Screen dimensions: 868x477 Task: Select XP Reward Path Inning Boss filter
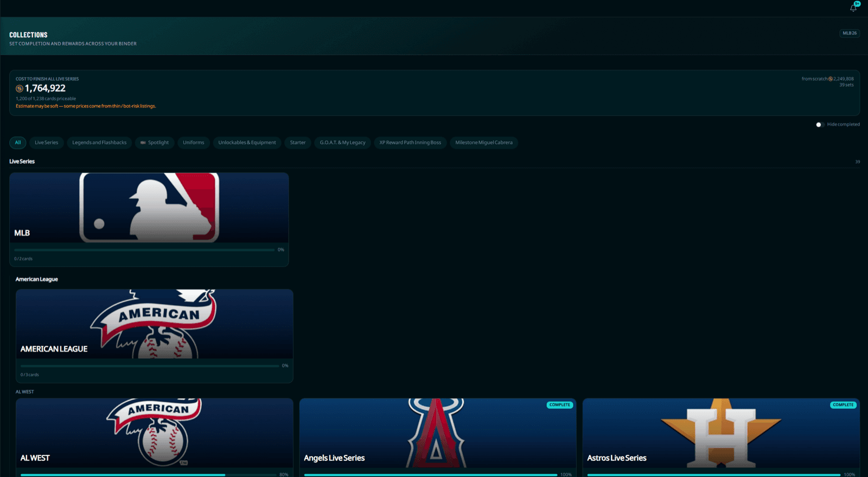coord(410,143)
